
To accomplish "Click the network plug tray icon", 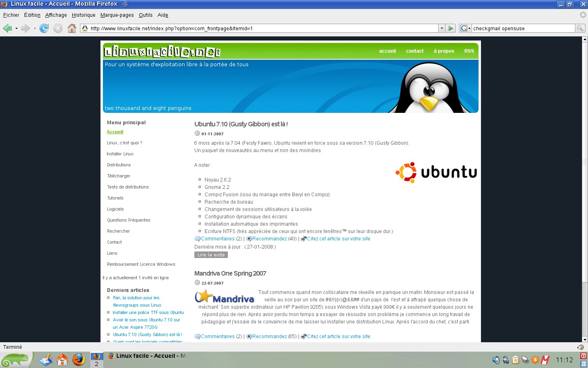I will coord(525,360).
